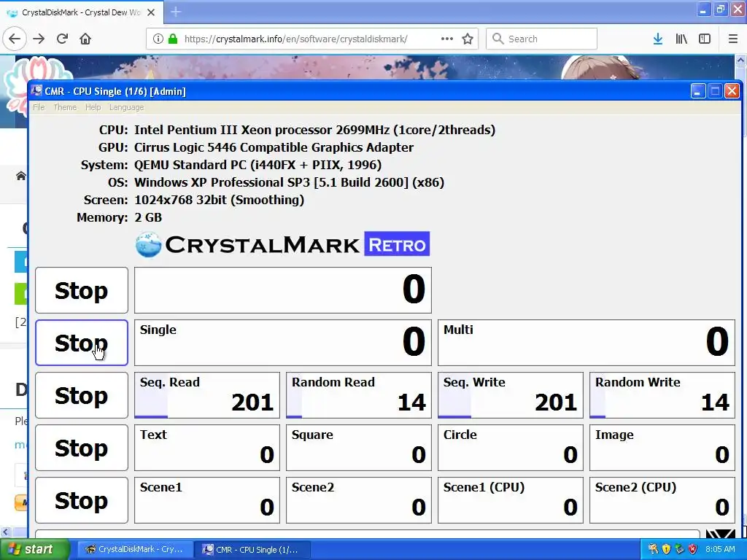747x560 pixels.
Task: Click the Text score box
Action: tap(206, 448)
